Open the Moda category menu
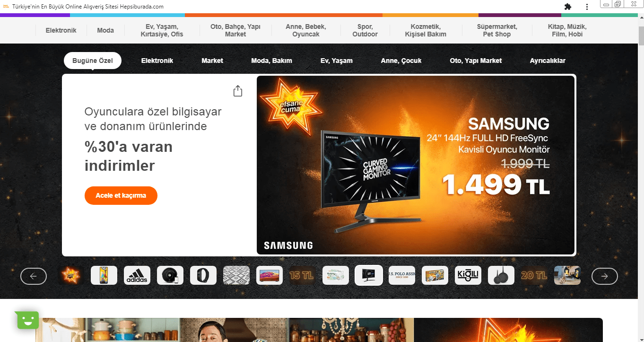 point(105,30)
